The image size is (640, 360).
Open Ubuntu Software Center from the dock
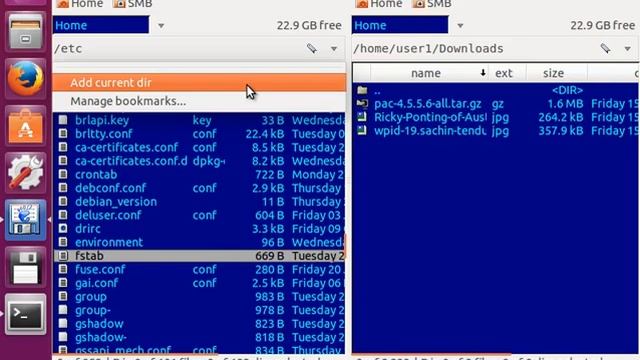(x=25, y=126)
